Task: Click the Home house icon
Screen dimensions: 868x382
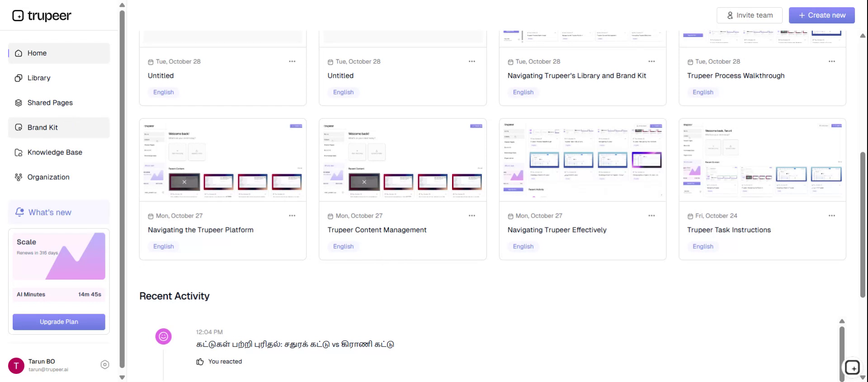Action: click(19, 53)
